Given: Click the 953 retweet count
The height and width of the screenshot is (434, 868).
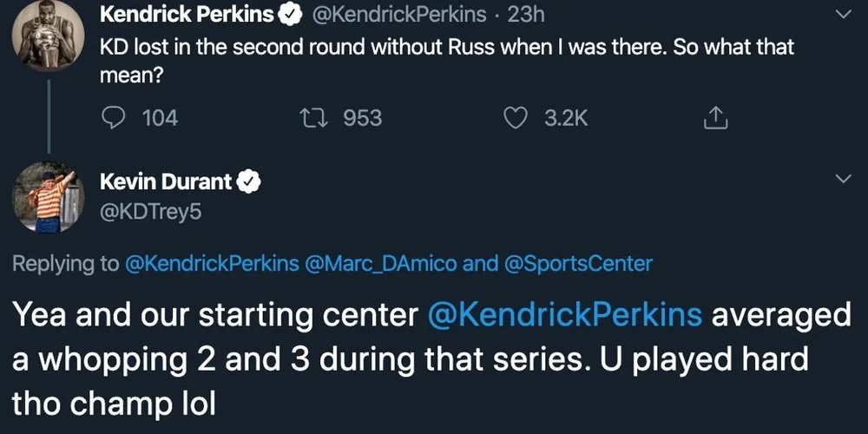Looking at the screenshot, I should 362,118.
